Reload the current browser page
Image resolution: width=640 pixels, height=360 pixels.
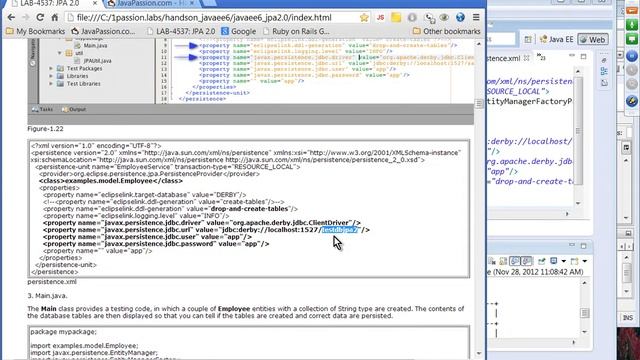[x=40, y=18]
